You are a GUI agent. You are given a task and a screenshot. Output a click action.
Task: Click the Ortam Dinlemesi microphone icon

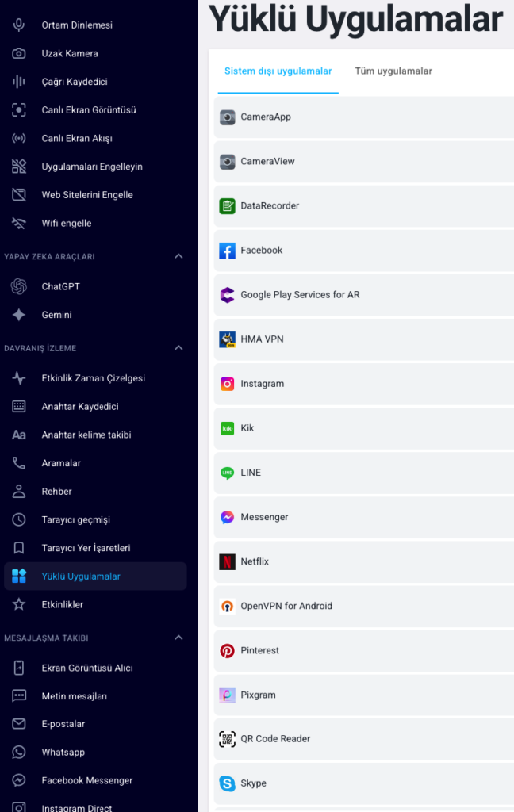[x=19, y=25]
